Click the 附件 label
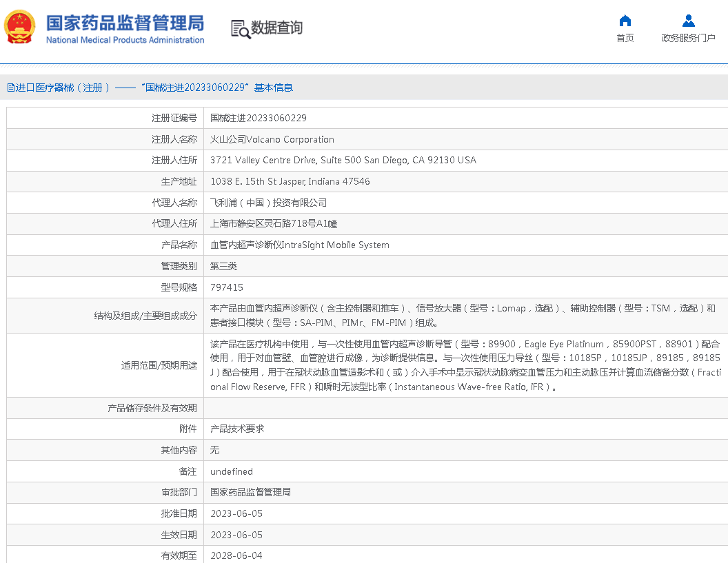This screenshot has height=563, width=728. [x=188, y=429]
